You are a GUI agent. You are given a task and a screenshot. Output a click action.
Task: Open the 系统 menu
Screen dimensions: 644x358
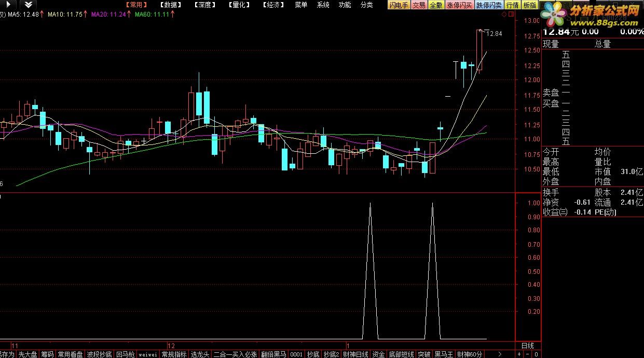[x=323, y=5]
